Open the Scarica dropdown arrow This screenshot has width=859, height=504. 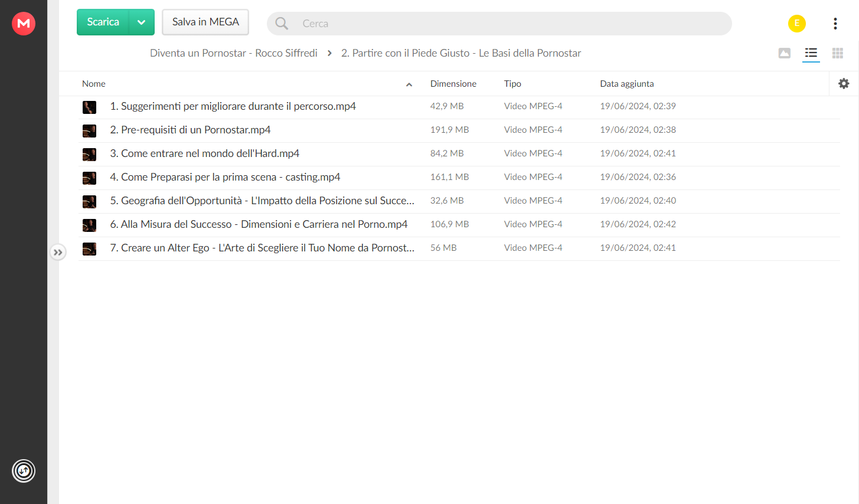[x=142, y=22]
